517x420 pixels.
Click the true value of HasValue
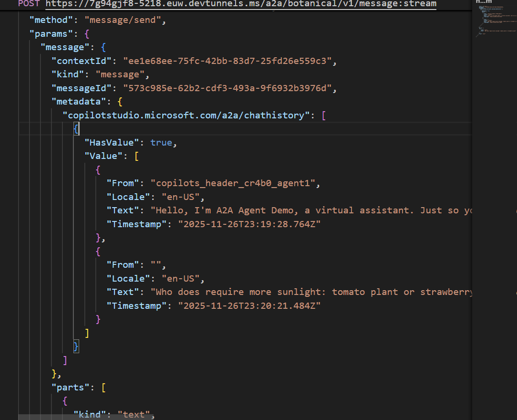coord(161,143)
